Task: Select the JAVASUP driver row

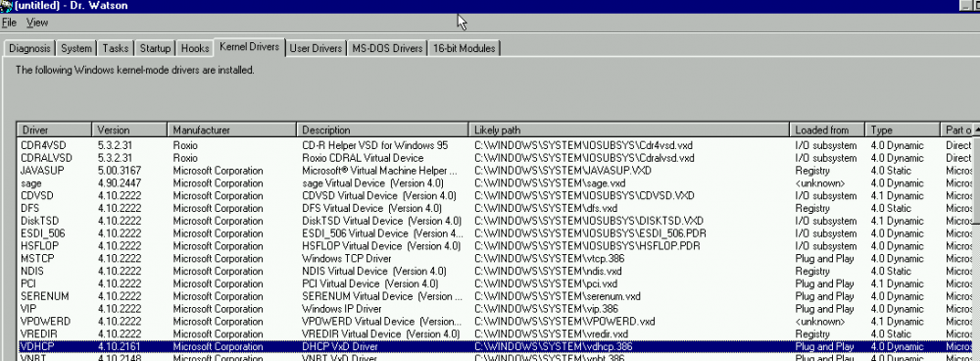Action: click(494, 170)
